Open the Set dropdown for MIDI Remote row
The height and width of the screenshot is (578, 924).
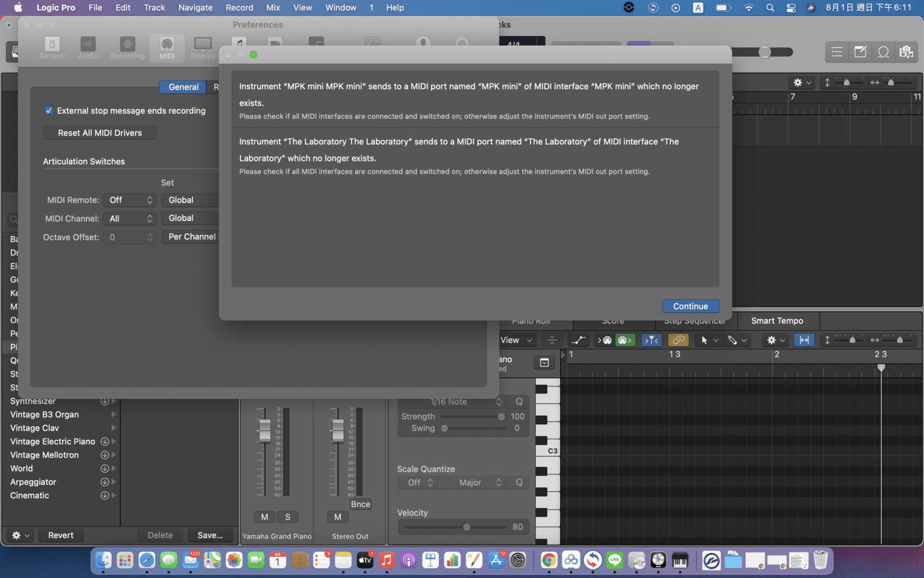(x=190, y=200)
